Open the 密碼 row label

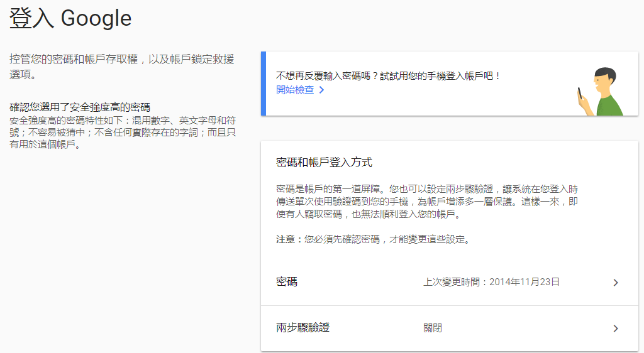(287, 282)
